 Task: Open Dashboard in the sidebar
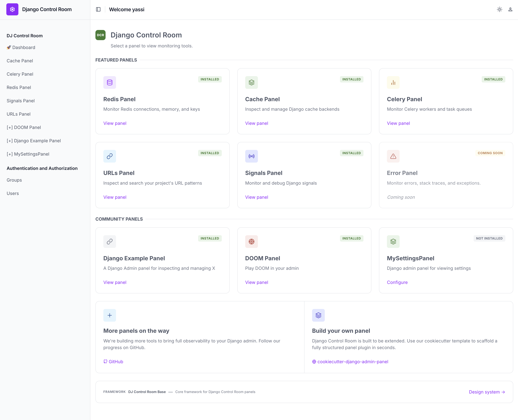pyautogui.click(x=21, y=47)
